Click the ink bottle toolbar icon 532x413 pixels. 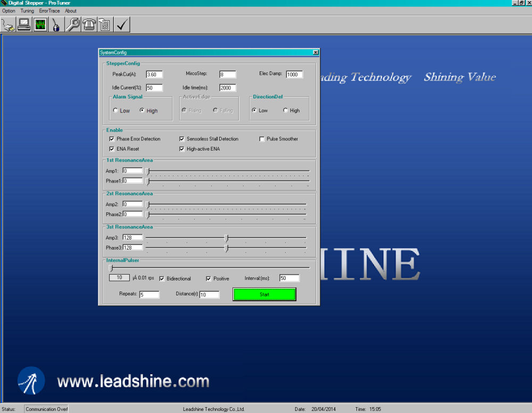point(56,24)
